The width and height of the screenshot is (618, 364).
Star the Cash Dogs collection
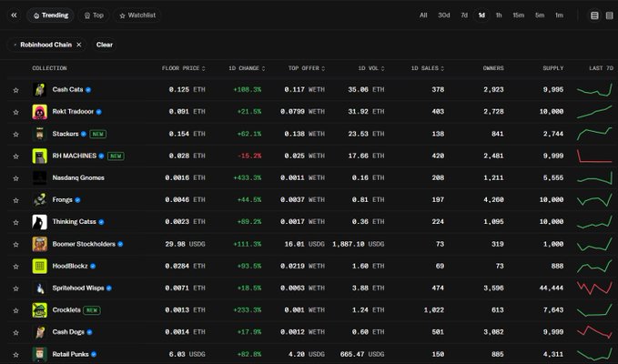(x=15, y=333)
